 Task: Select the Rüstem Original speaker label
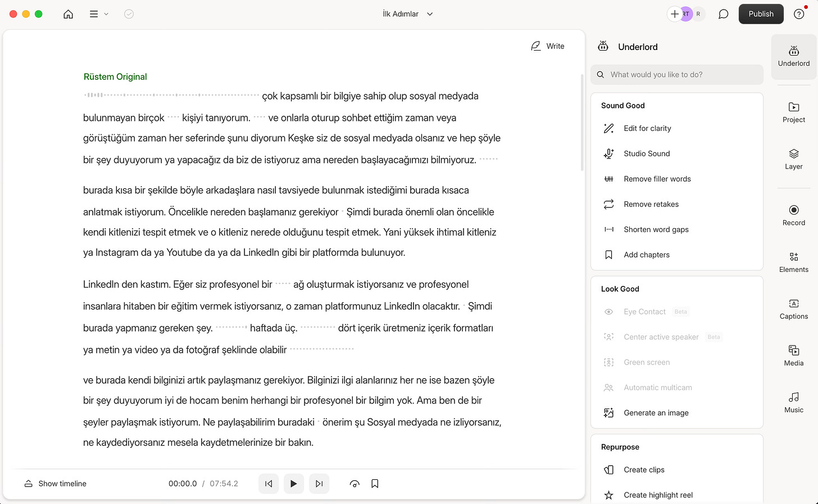[x=115, y=76]
